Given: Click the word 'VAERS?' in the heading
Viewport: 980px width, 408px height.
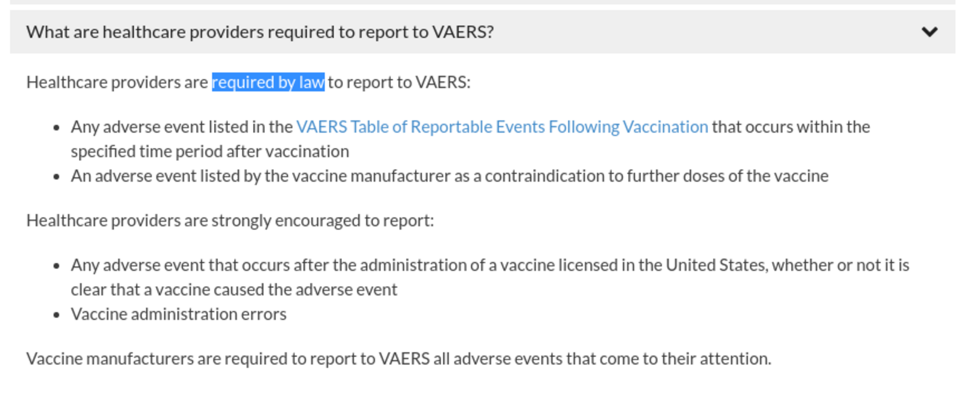Looking at the screenshot, I should [463, 32].
